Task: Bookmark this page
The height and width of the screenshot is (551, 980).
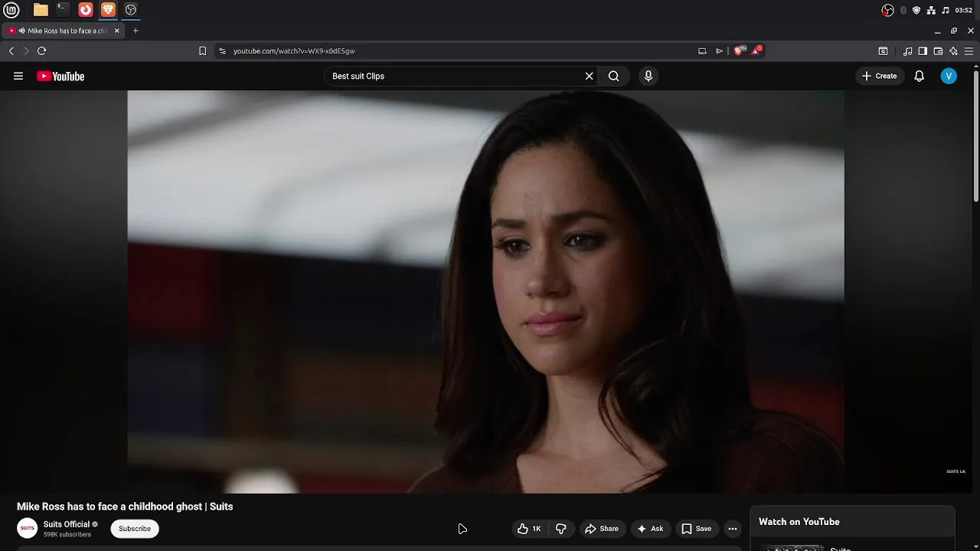Action: point(202,51)
